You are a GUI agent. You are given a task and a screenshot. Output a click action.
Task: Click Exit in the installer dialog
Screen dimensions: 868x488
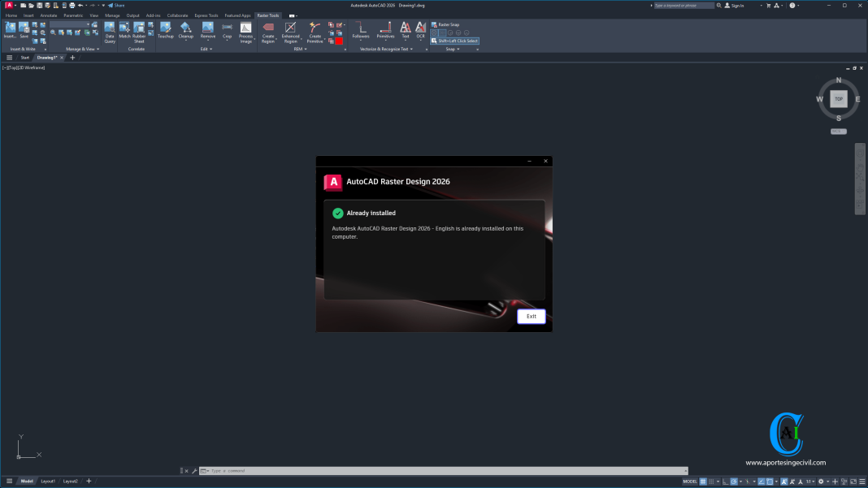click(x=531, y=316)
